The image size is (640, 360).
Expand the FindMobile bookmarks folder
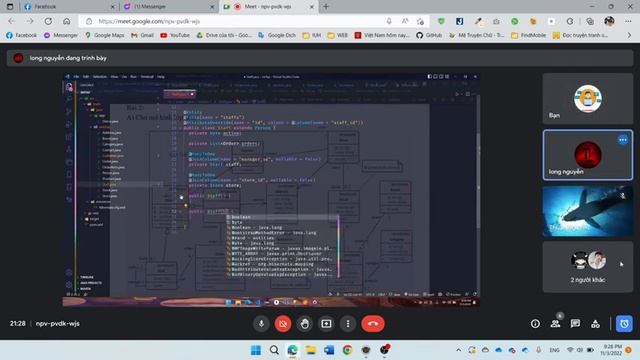point(529,36)
